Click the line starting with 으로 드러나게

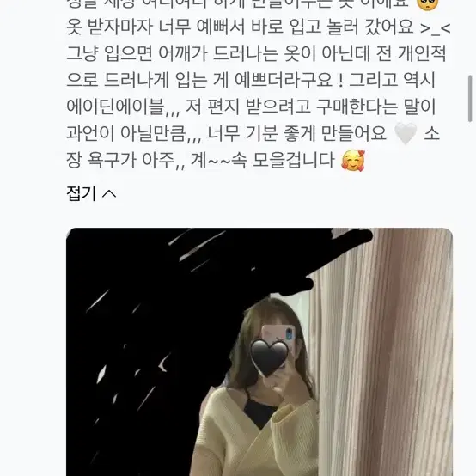(252, 81)
